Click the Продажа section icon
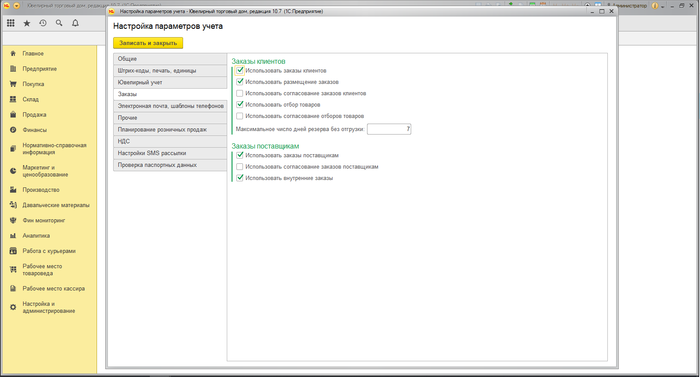 [13, 114]
